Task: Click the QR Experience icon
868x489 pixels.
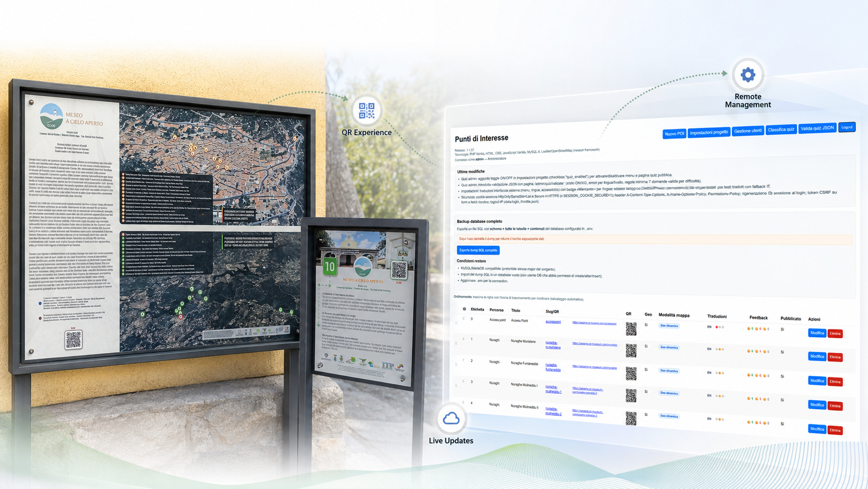Action: [x=367, y=110]
